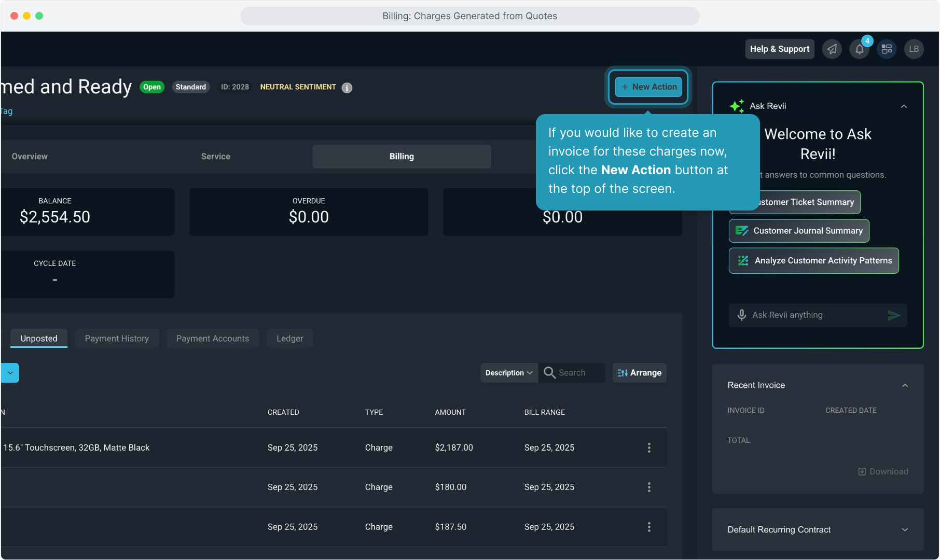940x560 pixels.
Task: Open row options for the $180.00 charge
Action: click(x=649, y=487)
